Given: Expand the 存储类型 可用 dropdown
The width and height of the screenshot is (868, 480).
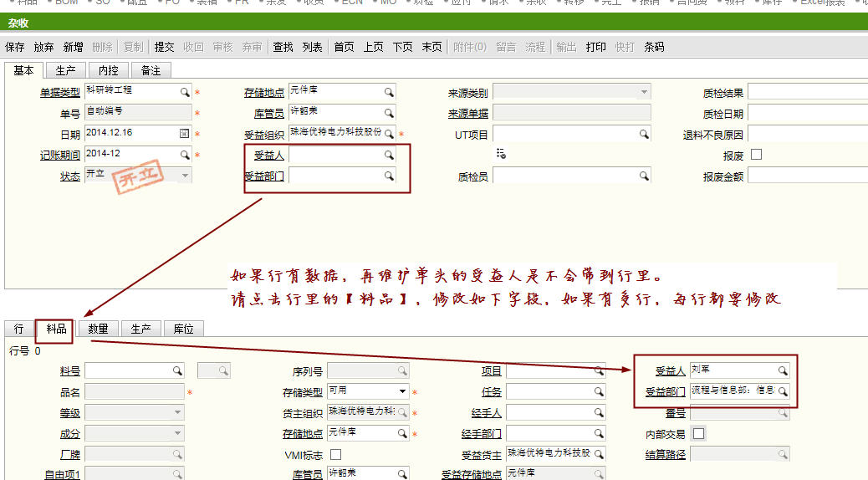Looking at the screenshot, I should pos(403,391).
